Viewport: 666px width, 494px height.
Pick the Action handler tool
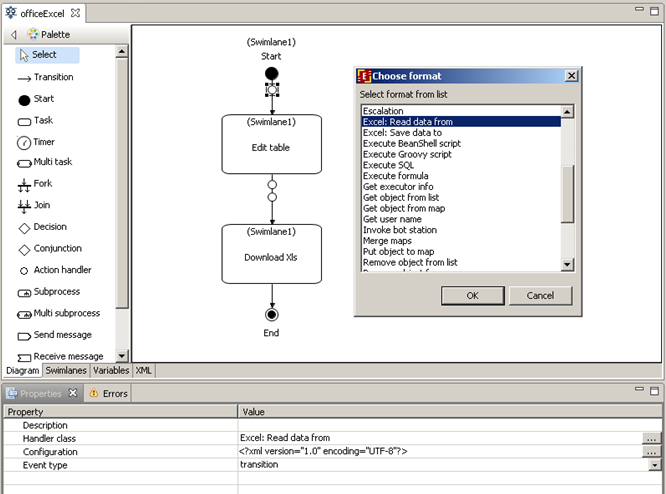61,270
